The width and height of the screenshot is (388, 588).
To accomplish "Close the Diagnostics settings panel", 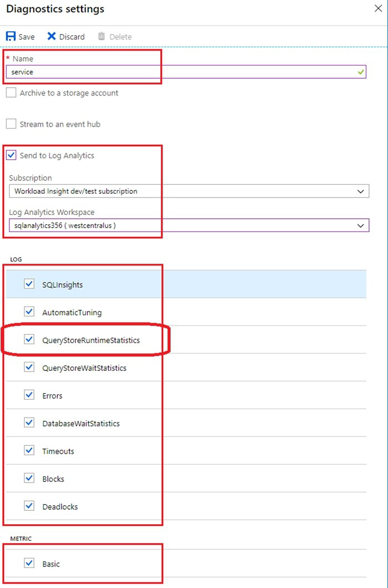I will coord(378,9).
